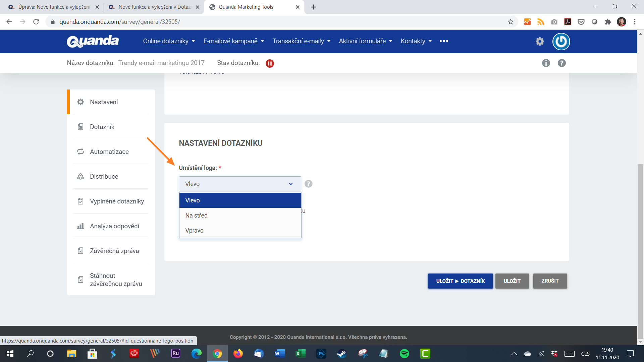
Task: Open the E-mailové kampaně menu
Action: coord(233,41)
